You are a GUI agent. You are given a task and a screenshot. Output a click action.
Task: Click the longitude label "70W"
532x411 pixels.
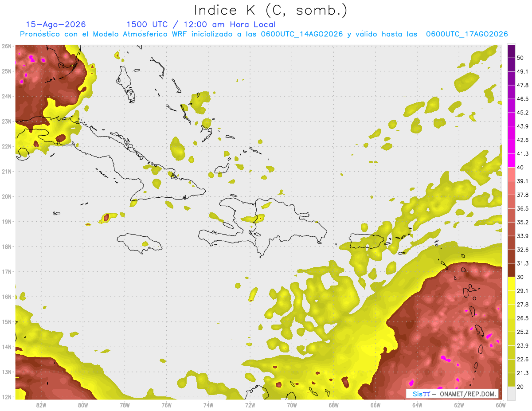(292, 405)
